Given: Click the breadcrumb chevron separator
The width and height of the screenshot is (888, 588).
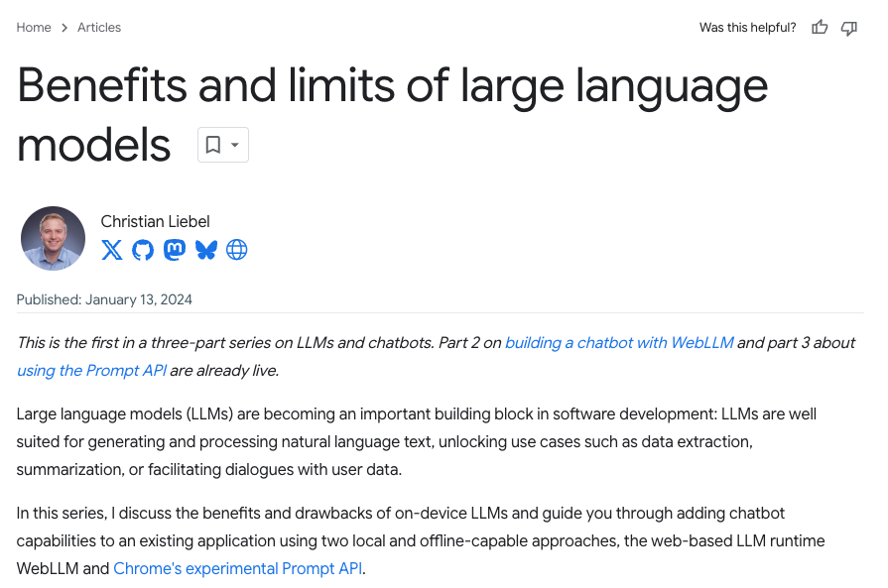Looking at the screenshot, I should coord(64,28).
